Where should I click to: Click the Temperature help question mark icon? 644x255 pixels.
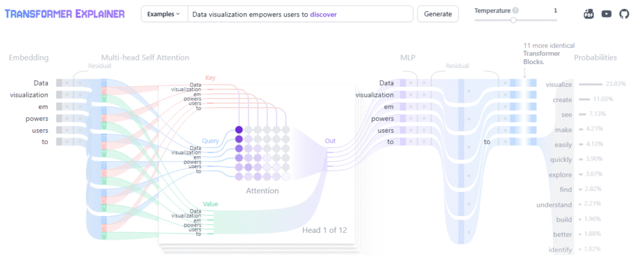point(516,11)
